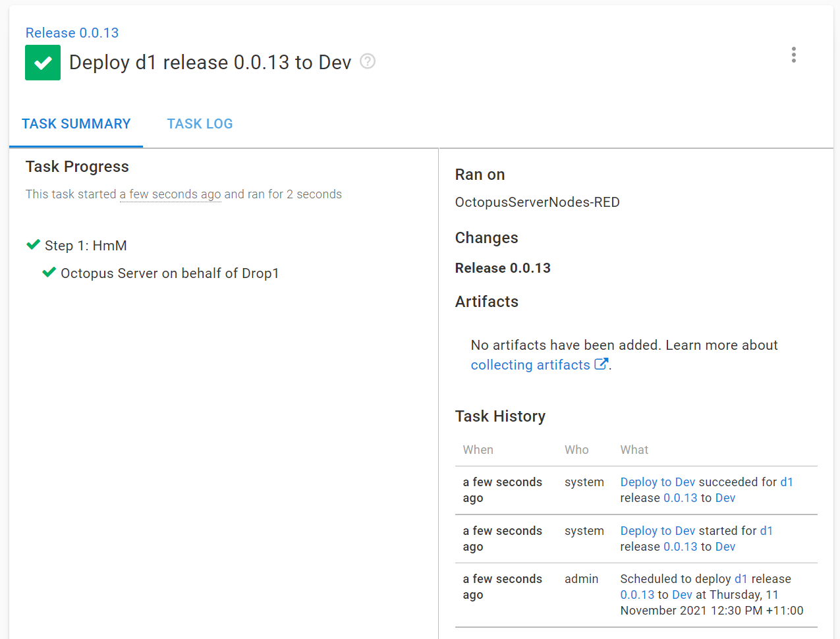Image resolution: width=840 pixels, height=639 pixels.
Task: Click Dev environment link ending the succeeded row
Action: pos(725,498)
